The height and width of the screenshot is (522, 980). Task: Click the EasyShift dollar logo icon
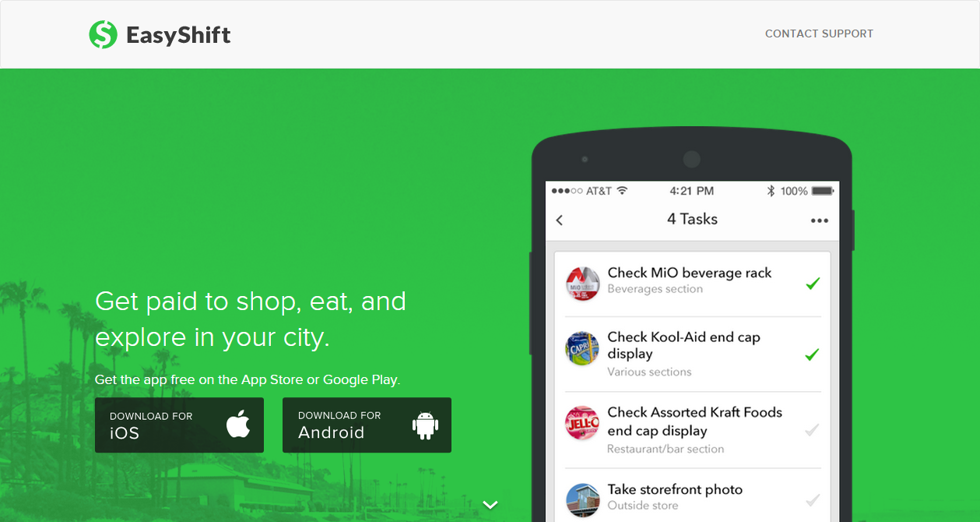click(103, 34)
